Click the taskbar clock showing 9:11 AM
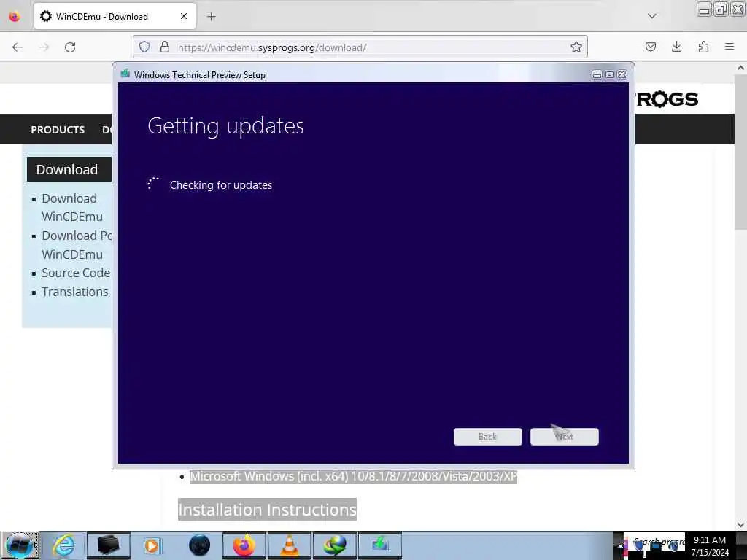The image size is (747, 560). 710,545
